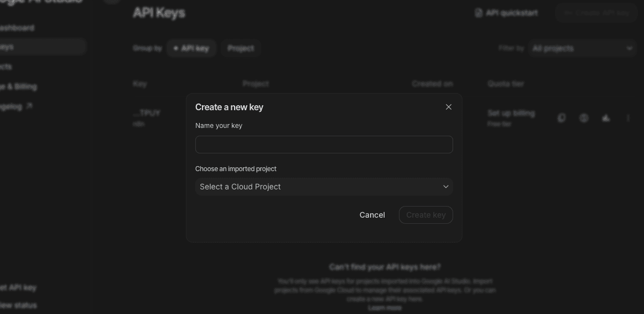Viewport: 644px width, 314px height.
Task: Group keys by Project
Action: [x=241, y=49]
